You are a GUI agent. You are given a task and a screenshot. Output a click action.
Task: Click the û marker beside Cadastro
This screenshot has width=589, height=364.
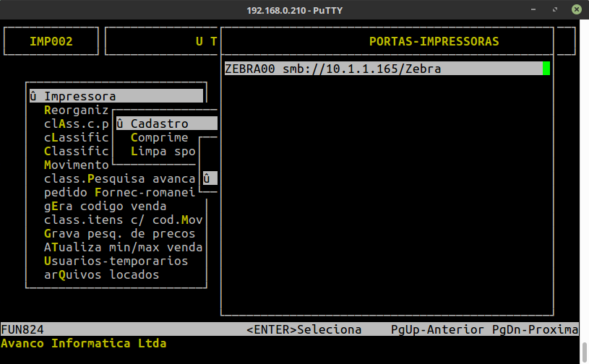point(120,124)
